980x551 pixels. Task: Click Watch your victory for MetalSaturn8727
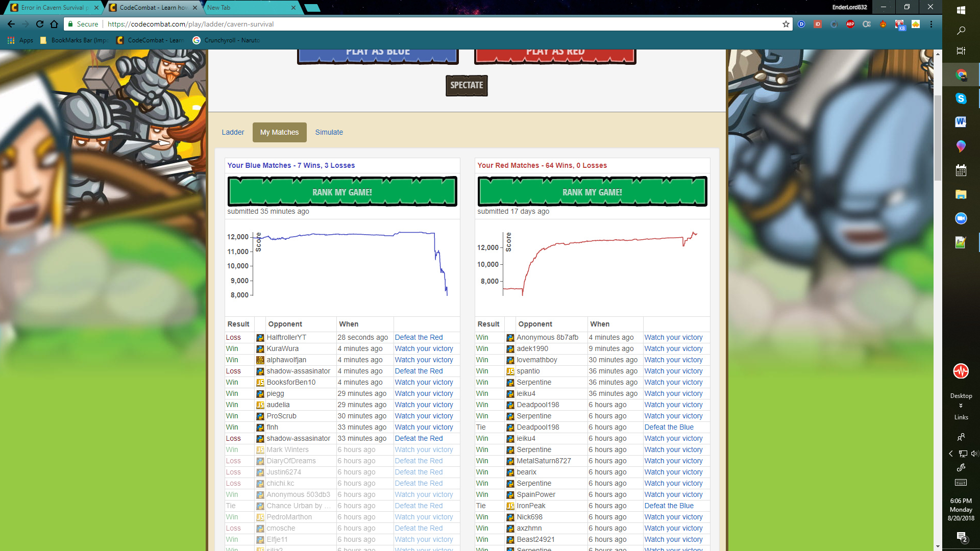click(673, 461)
